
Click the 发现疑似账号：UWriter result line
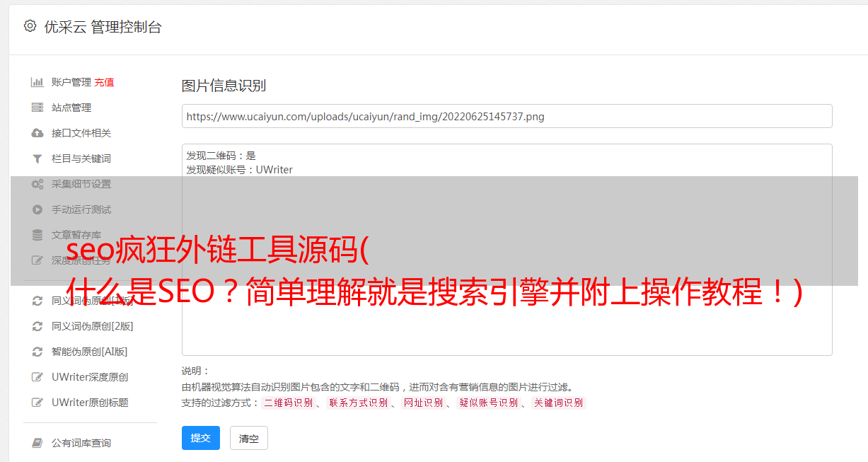click(240, 170)
